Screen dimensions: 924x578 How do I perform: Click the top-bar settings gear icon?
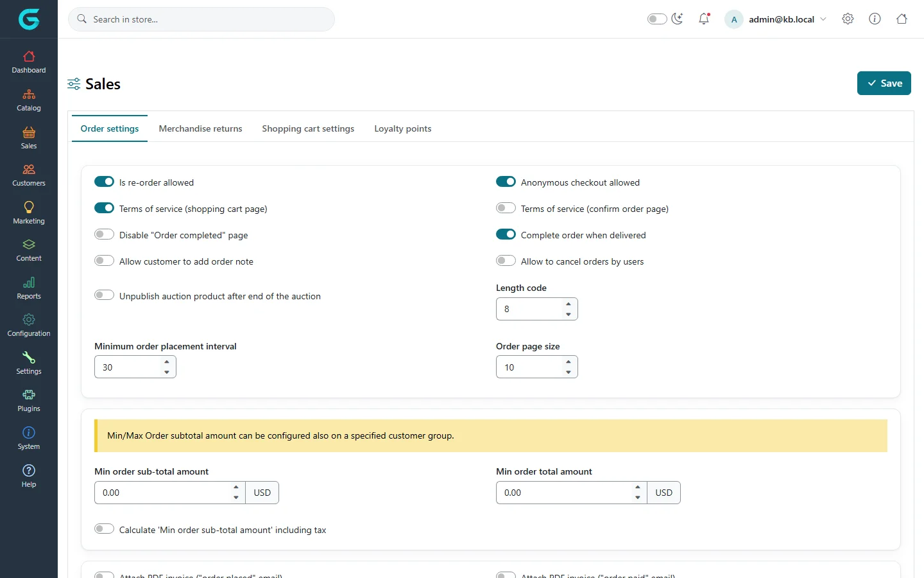848,19
